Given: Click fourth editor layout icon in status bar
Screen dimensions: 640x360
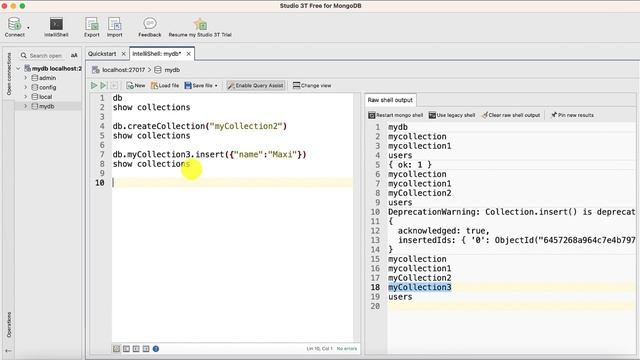Looking at the screenshot, I should 146,349.
